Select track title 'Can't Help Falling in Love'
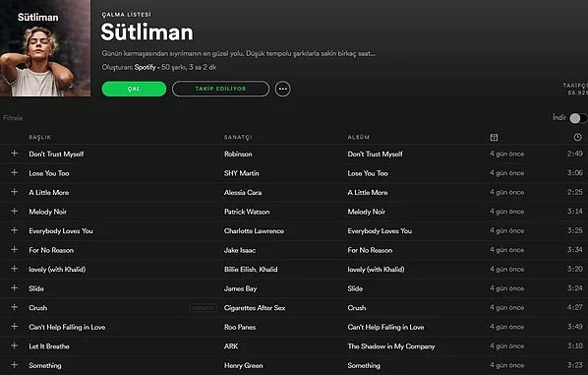The width and height of the screenshot is (588, 375). (67, 327)
